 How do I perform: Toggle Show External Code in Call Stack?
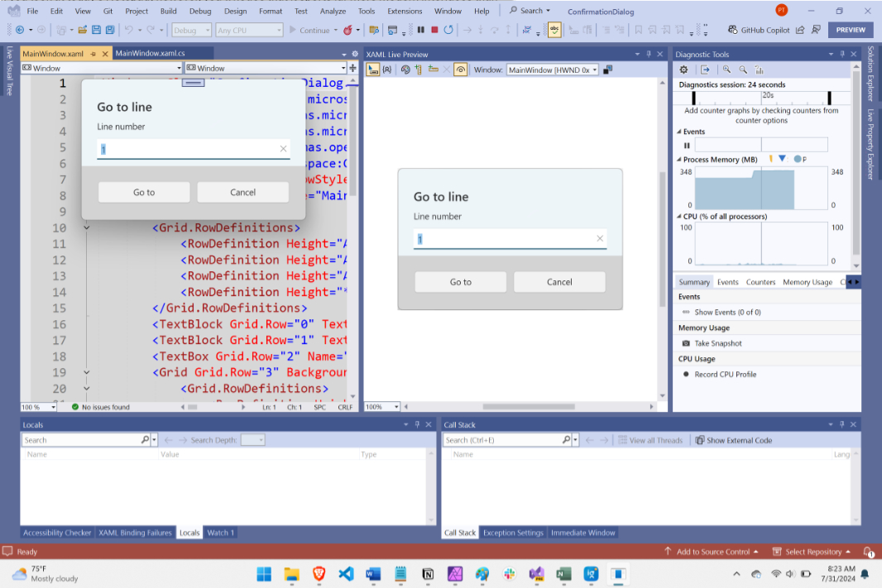tap(733, 440)
